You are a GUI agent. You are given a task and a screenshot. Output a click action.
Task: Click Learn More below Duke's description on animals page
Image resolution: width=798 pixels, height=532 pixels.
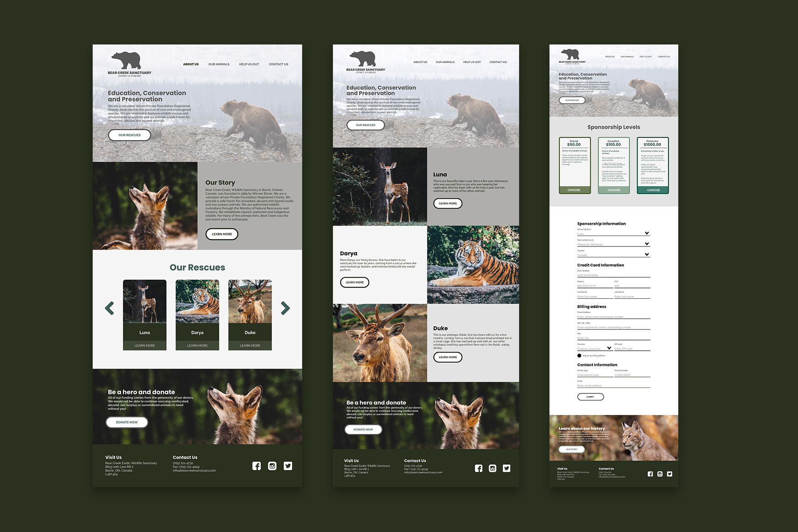pos(448,357)
